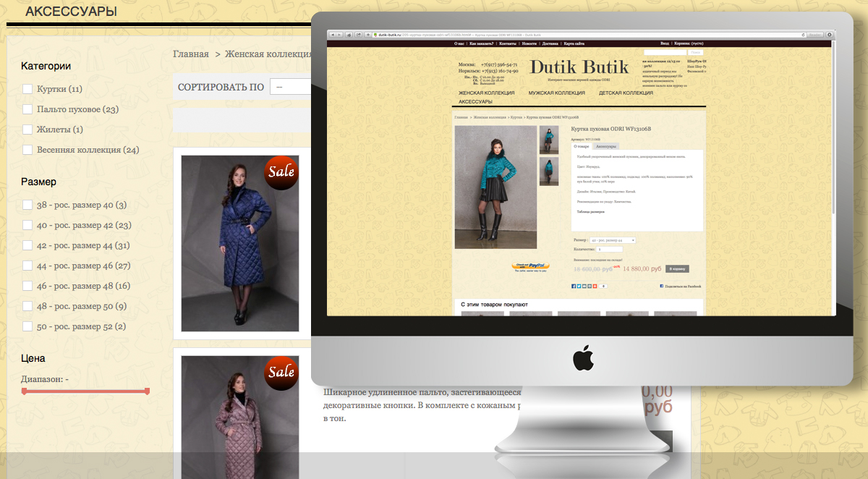
Task: Click the site search field in mockup
Action: (665, 52)
